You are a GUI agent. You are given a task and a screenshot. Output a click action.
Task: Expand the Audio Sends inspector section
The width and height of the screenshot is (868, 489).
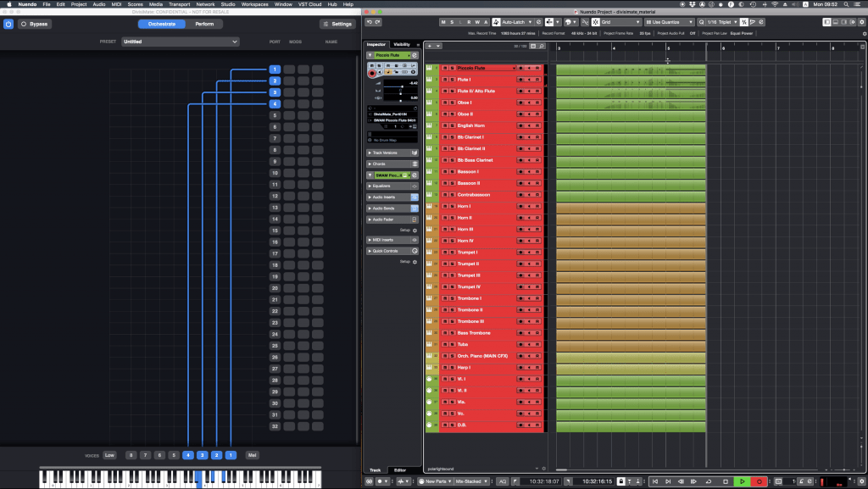(370, 208)
